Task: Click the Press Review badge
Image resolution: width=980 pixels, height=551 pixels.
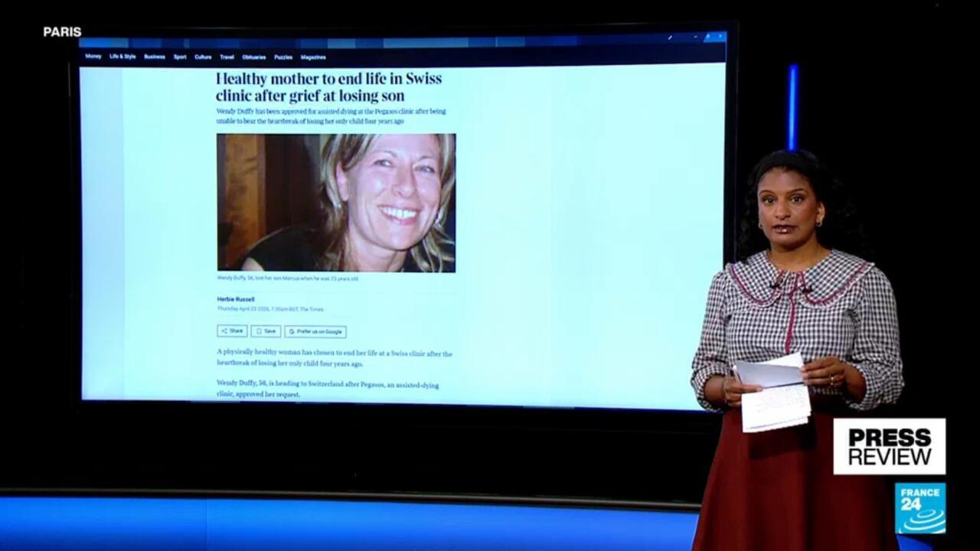Action: pos(889,446)
